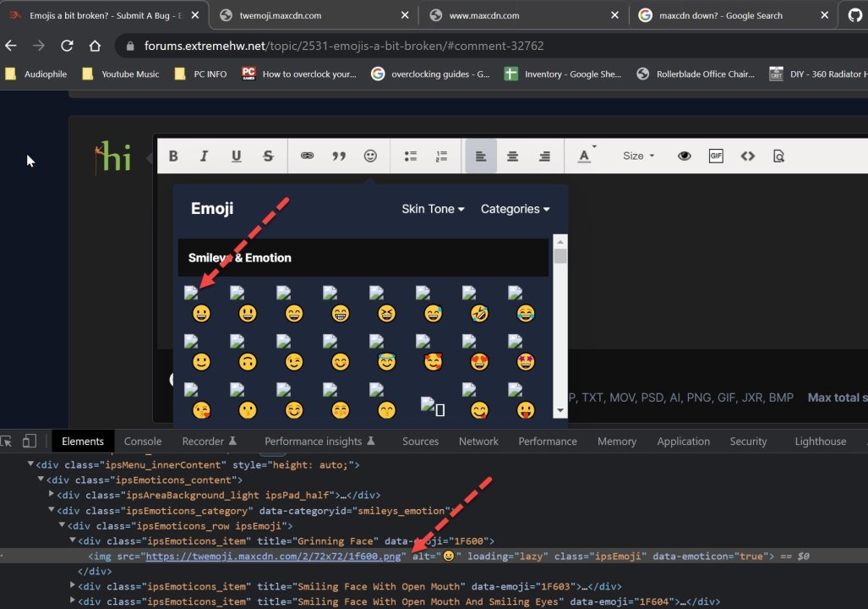
Task: Insert a bulleted list
Action: point(411,156)
